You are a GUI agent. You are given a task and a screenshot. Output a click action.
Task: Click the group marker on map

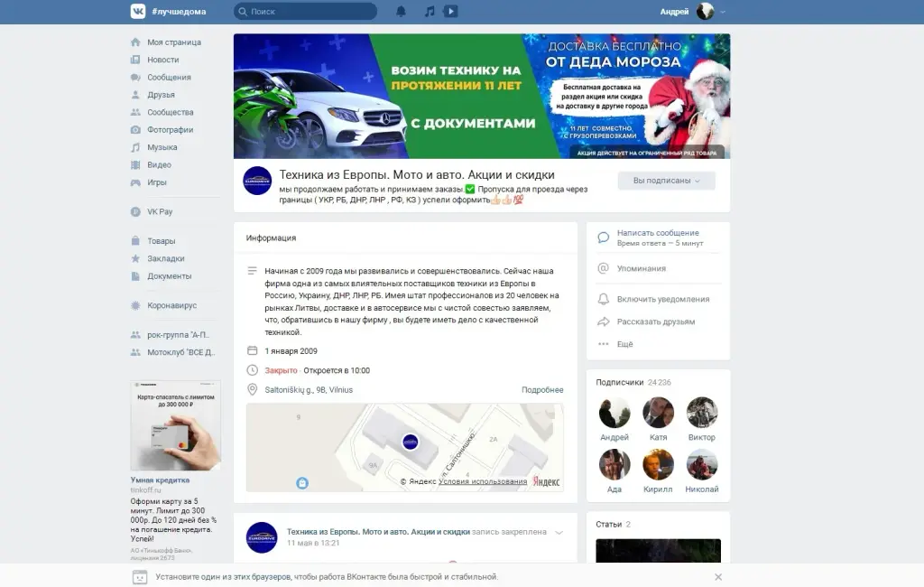pyautogui.click(x=411, y=442)
